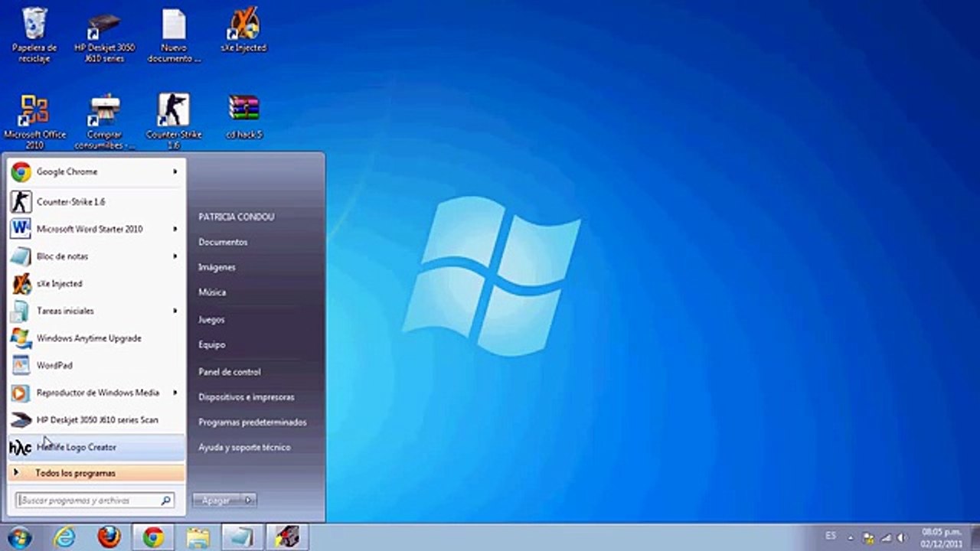The height and width of the screenshot is (551, 980).
Task: Expand the Bloc de notas jump list arrow
Action: point(175,256)
